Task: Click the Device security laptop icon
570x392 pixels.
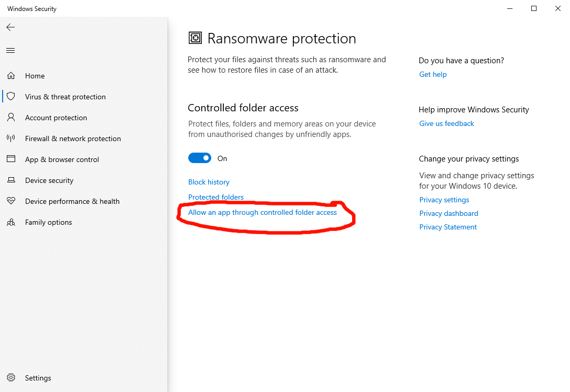Action: (x=11, y=180)
